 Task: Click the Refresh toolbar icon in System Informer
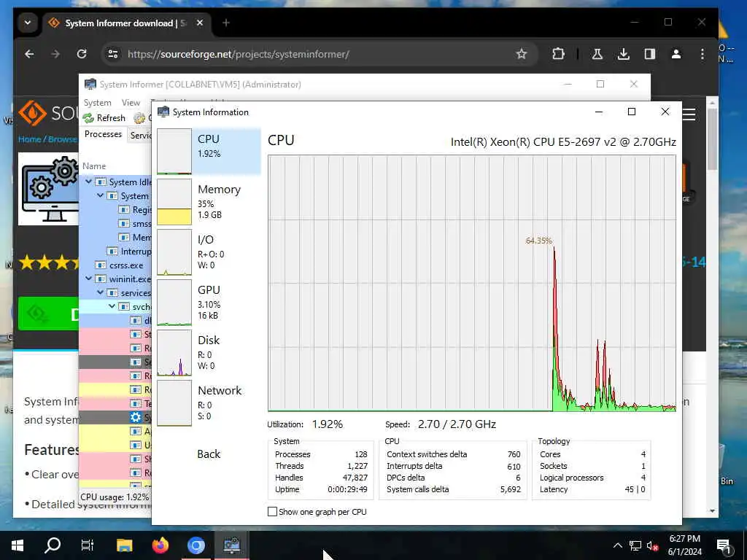coord(88,118)
